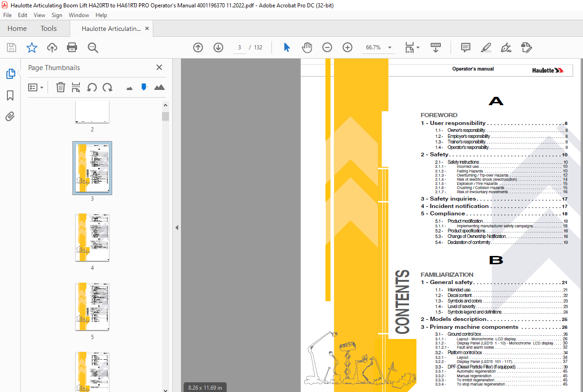Viewport: 583px width, 392px height.
Task: Rotate page clockwise
Action: coord(108,87)
